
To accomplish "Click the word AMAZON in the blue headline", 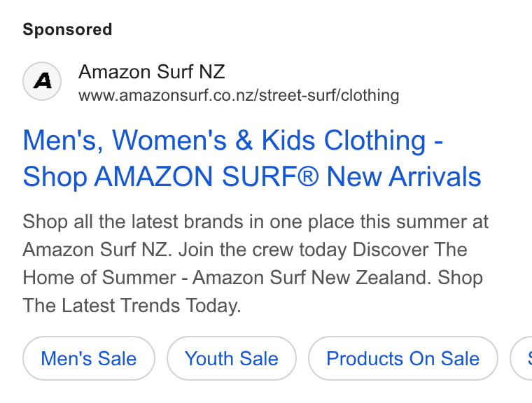I will tap(154, 177).
